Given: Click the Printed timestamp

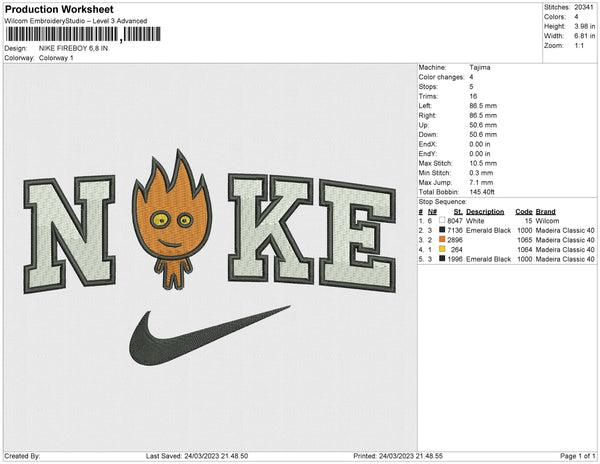Looking at the screenshot, I should coord(398,456).
